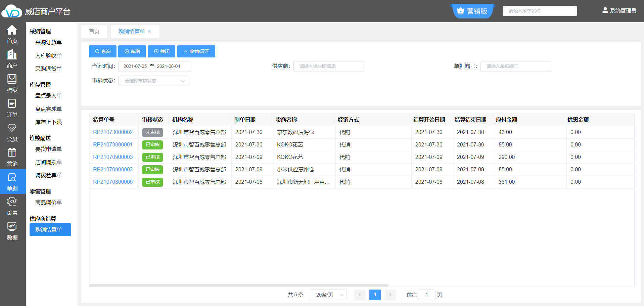
Task: Click the 新增 add button
Action: pos(132,51)
